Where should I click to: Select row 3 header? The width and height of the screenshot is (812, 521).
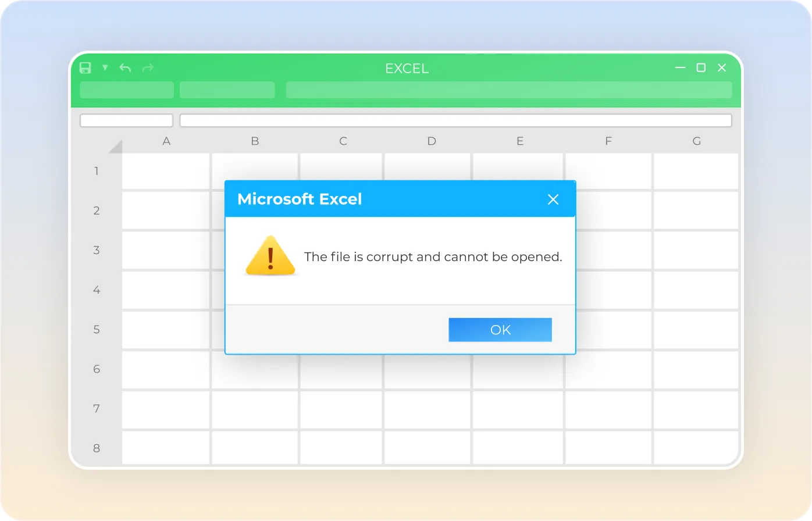(97, 251)
